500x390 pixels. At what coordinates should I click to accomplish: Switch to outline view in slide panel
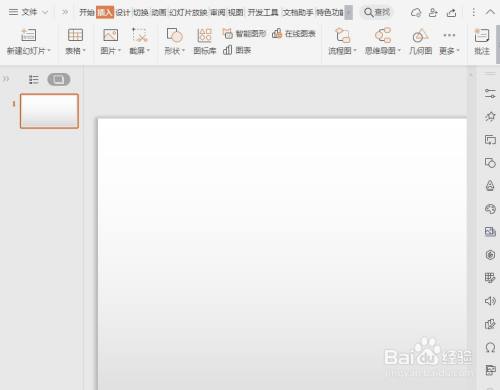click(x=34, y=79)
